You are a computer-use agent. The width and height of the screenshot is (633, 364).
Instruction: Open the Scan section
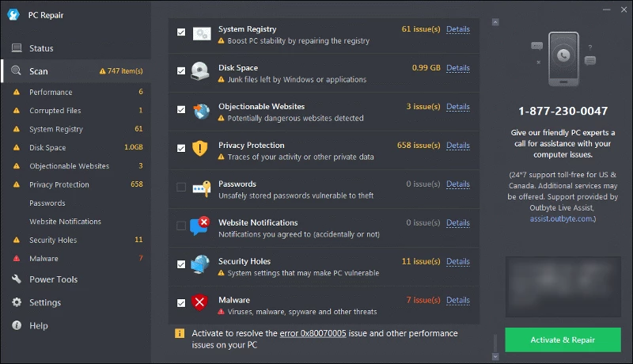[76, 71]
